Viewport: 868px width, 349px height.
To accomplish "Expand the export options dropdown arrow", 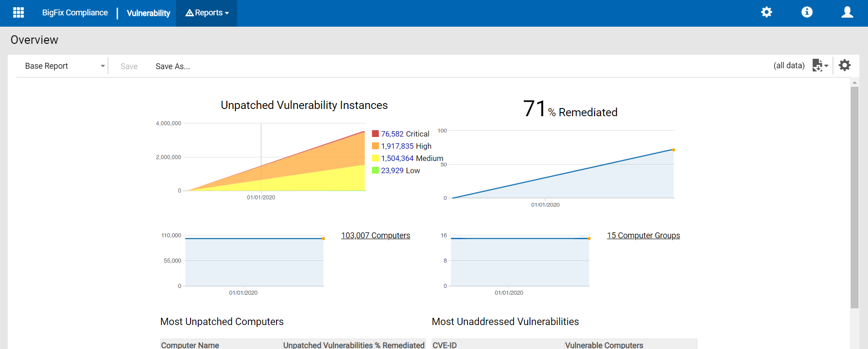I will click(x=826, y=66).
